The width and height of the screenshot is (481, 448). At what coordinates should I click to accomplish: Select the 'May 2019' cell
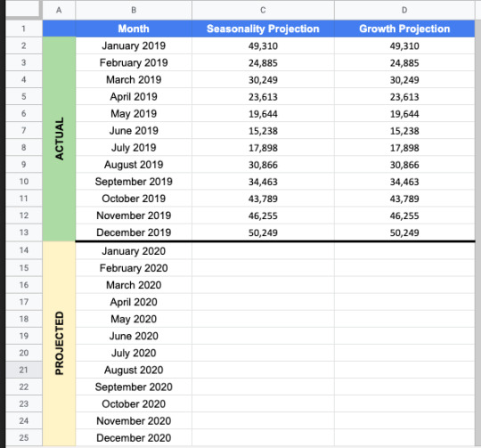(134, 114)
